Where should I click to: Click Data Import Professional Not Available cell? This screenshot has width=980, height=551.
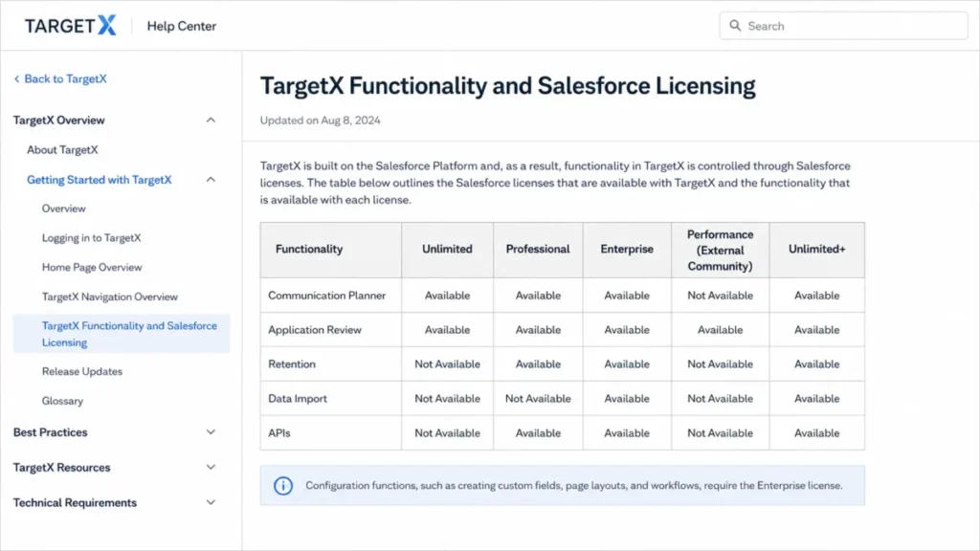click(x=538, y=399)
